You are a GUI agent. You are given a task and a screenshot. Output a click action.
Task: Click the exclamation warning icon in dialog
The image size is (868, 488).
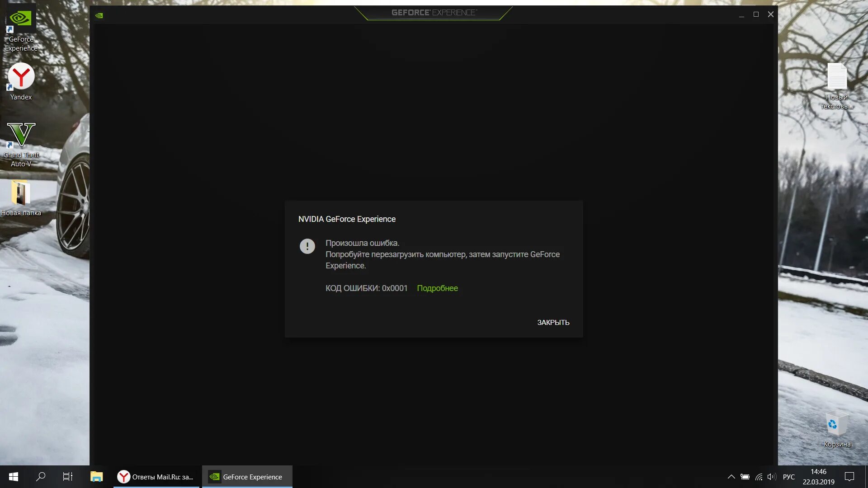(307, 246)
